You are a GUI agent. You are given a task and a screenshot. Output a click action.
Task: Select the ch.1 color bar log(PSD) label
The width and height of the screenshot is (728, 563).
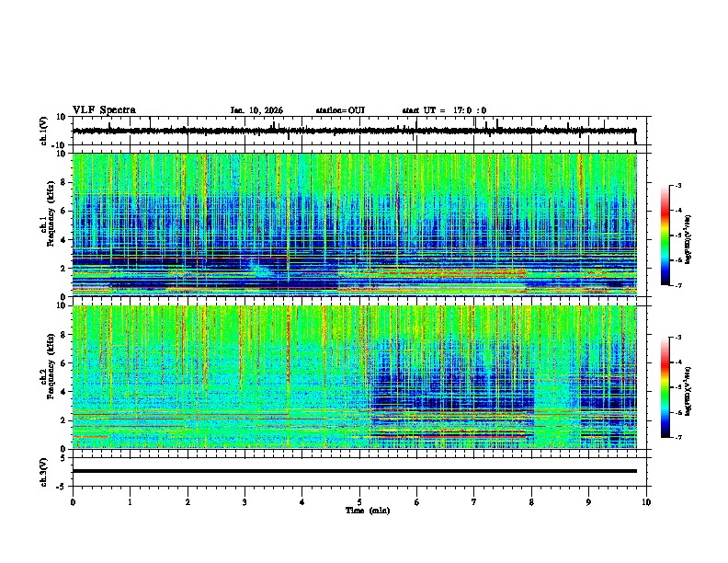point(688,240)
